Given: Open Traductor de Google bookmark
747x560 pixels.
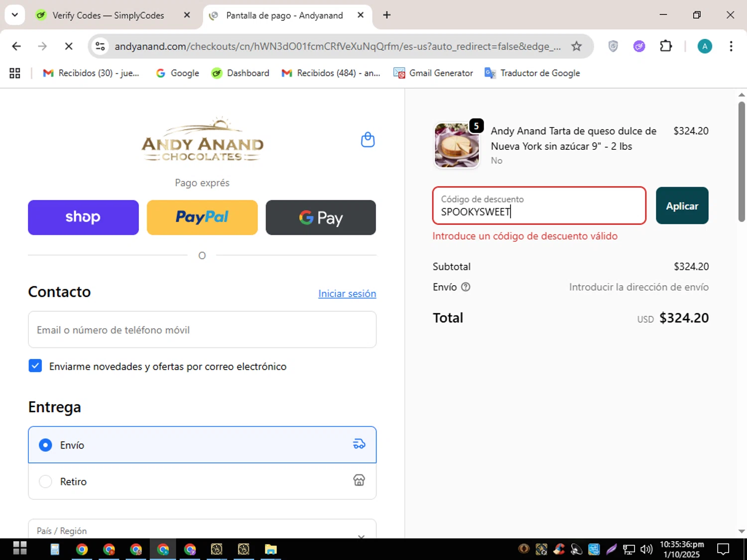Looking at the screenshot, I should point(532,73).
